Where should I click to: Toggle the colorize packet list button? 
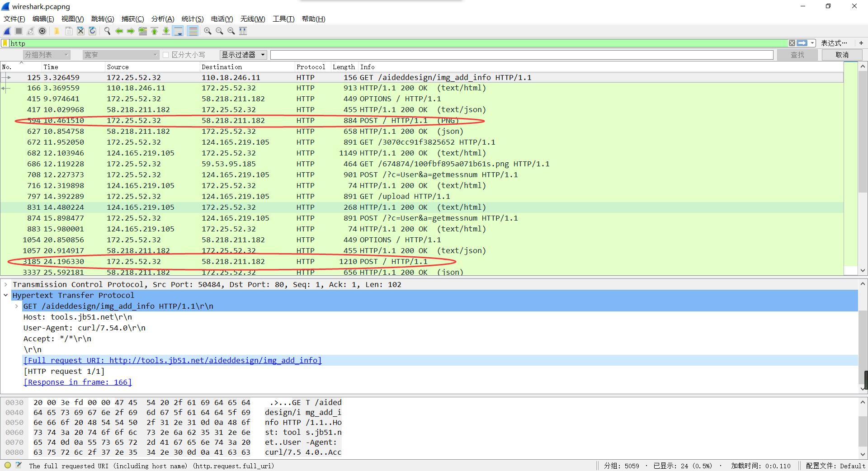click(x=193, y=31)
